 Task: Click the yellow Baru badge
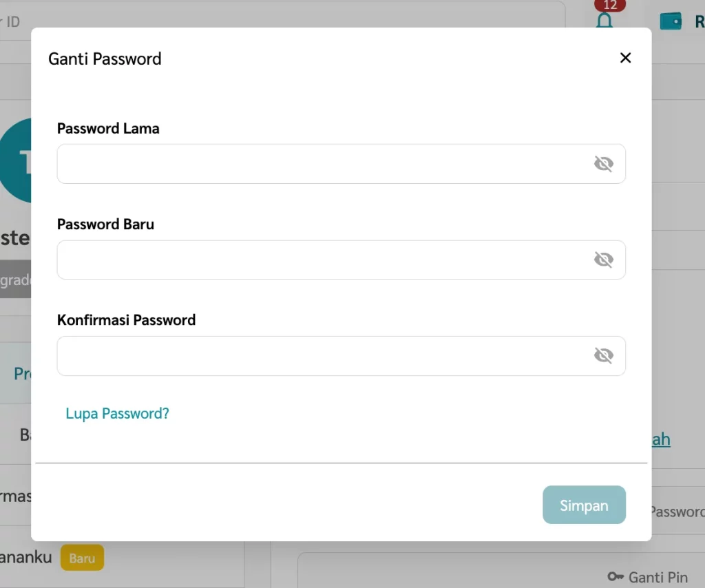click(82, 558)
